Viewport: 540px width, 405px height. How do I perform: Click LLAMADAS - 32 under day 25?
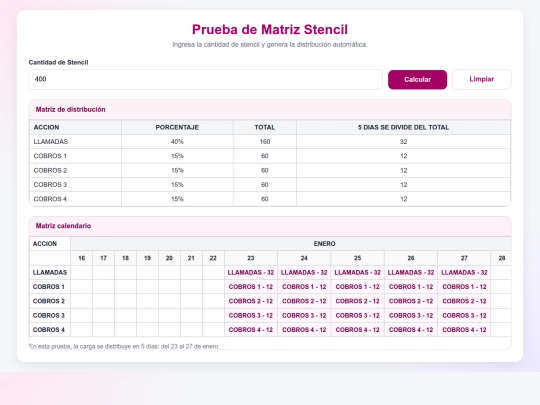click(357, 272)
